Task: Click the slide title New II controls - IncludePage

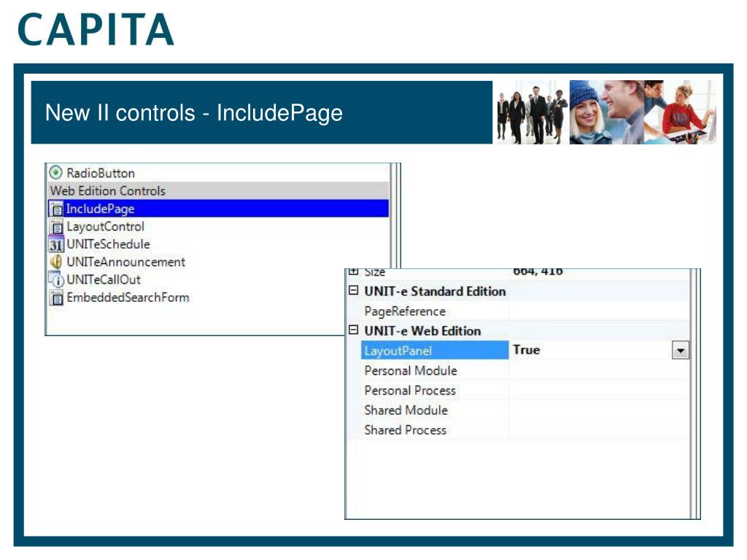Action: [194, 113]
